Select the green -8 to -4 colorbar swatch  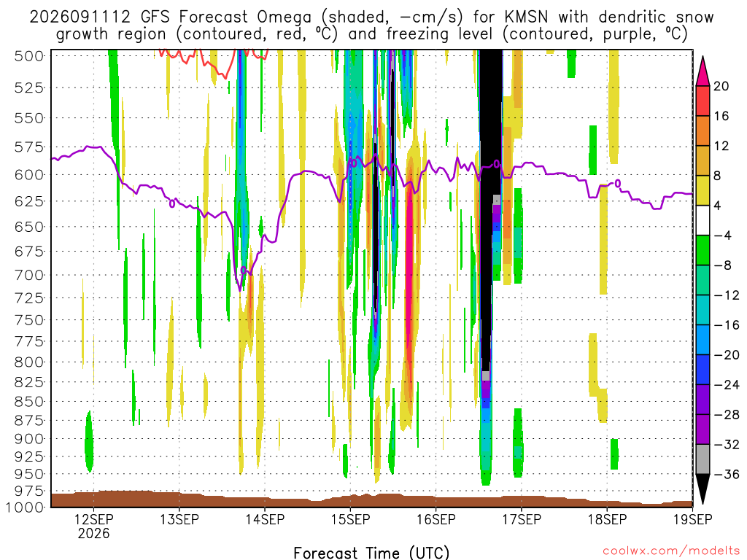[703, 250]
